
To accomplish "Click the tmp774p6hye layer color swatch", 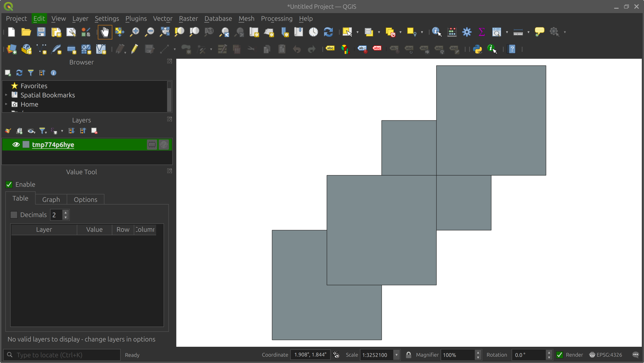I will [26, 144].
